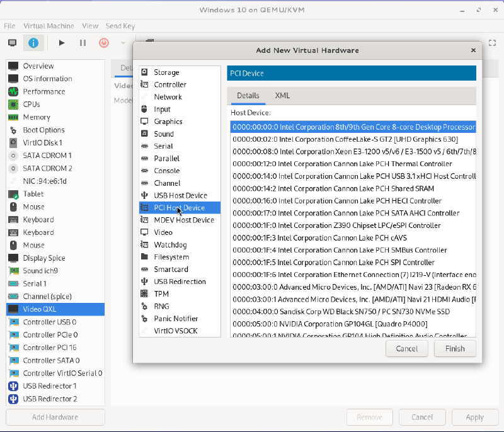Select NVIDIA Quadro P4000 host device

[x=353, y=324]
